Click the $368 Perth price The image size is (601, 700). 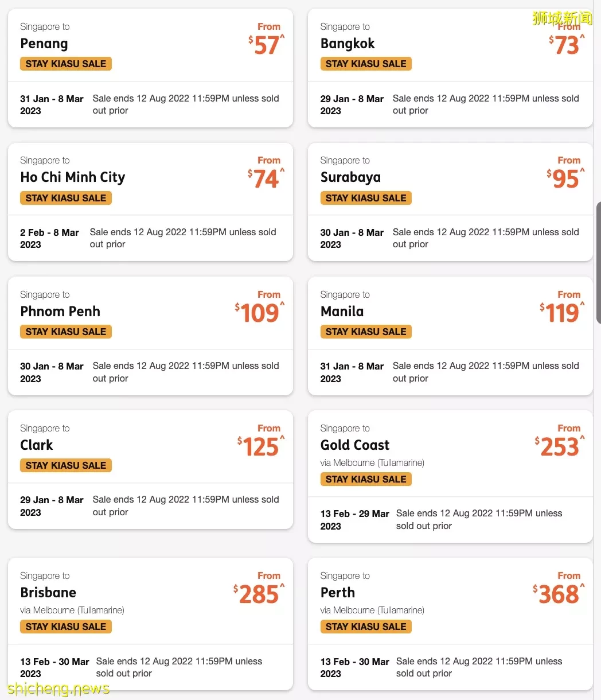click(559, 594)
